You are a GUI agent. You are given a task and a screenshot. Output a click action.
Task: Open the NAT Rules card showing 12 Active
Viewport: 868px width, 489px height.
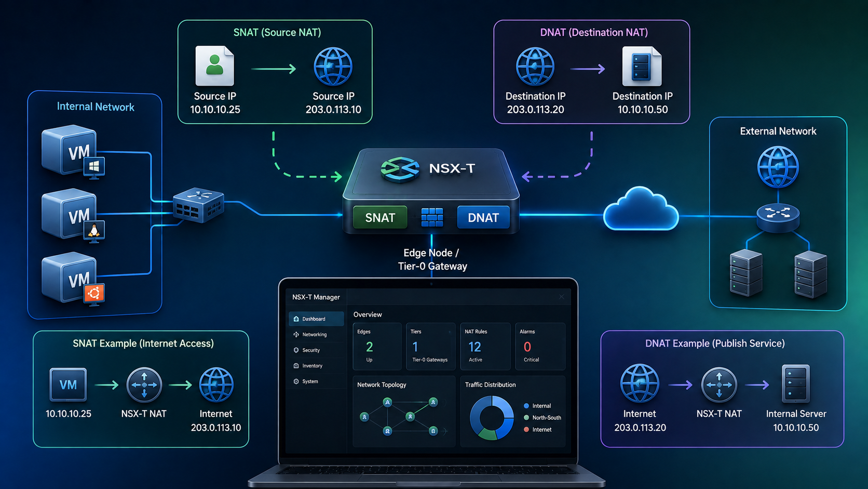pos(485,347)
